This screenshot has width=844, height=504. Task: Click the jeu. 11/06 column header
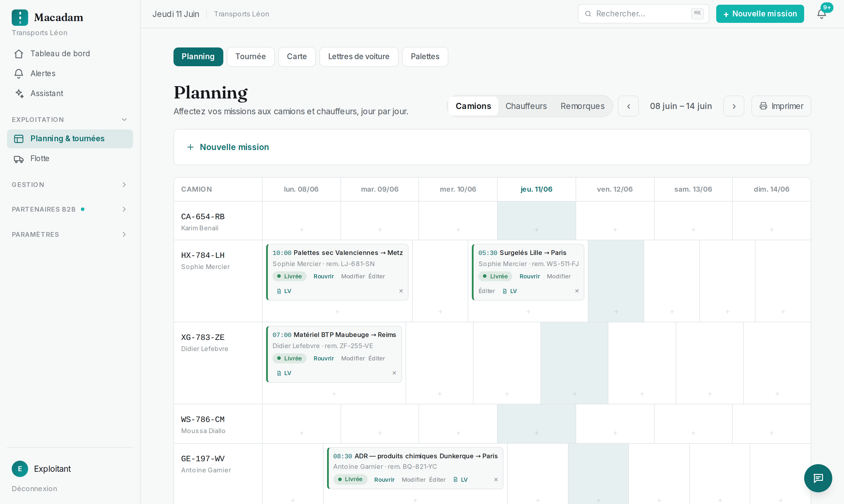pyautogui.click(x=536, y=189)
